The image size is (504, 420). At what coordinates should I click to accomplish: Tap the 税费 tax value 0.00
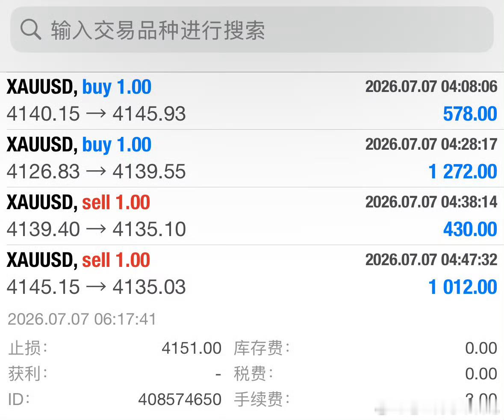(481, 374)
